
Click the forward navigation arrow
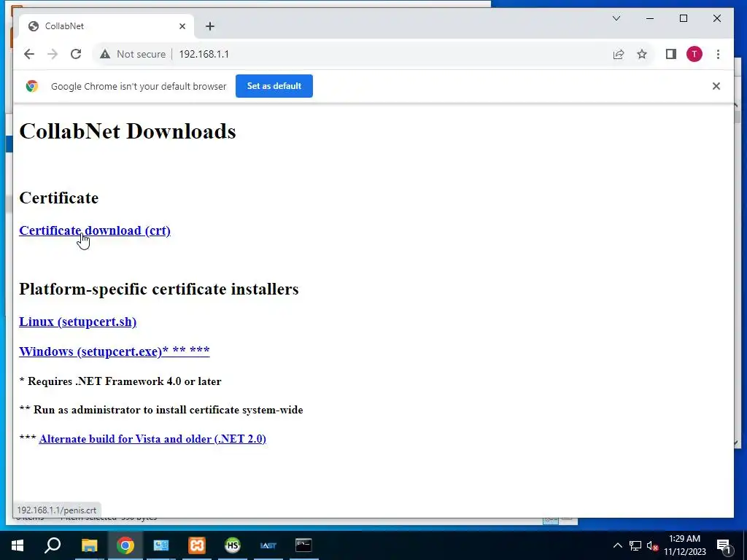[x=53, y=54]
